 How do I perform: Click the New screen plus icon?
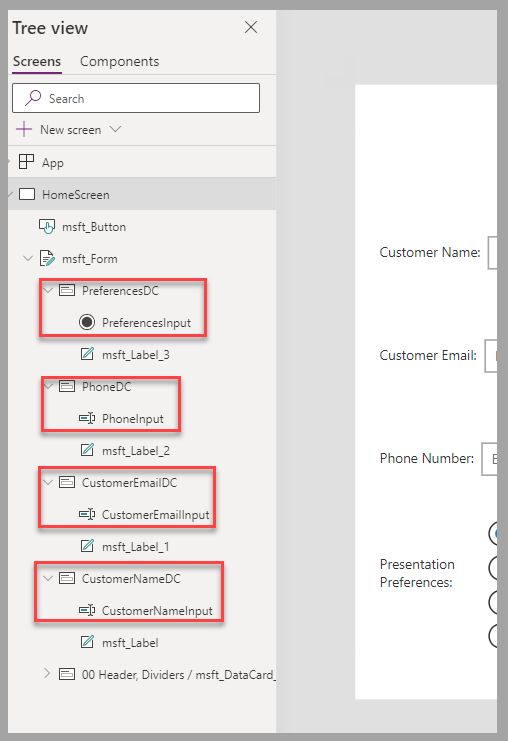tap(24, 129)
